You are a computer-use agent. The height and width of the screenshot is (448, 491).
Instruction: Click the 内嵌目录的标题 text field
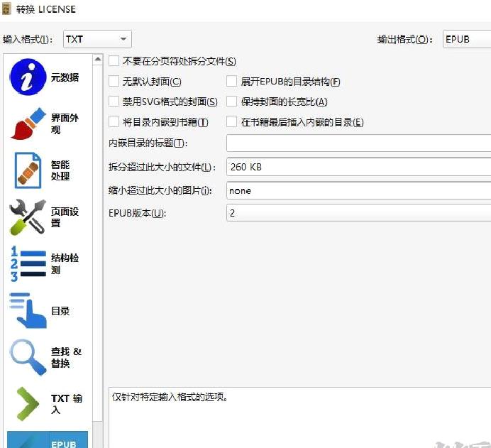(358, 143)
